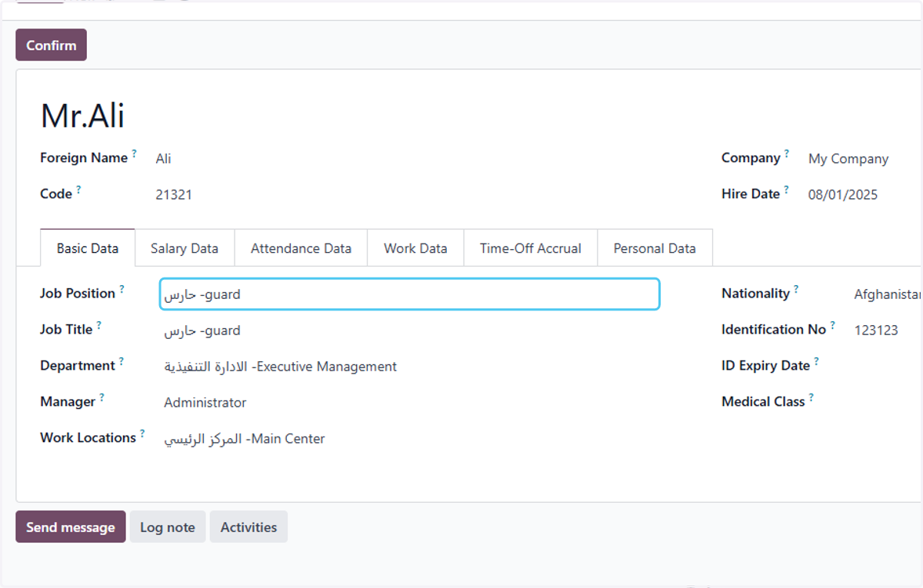
Task: Click the Department label
Action: (78, 366)
